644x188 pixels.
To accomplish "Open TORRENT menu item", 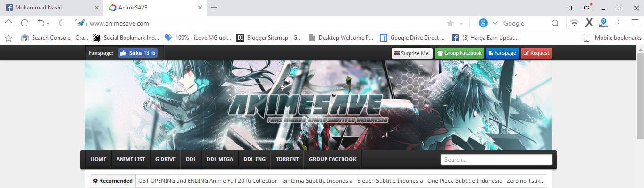I will [x=287, y=159].
